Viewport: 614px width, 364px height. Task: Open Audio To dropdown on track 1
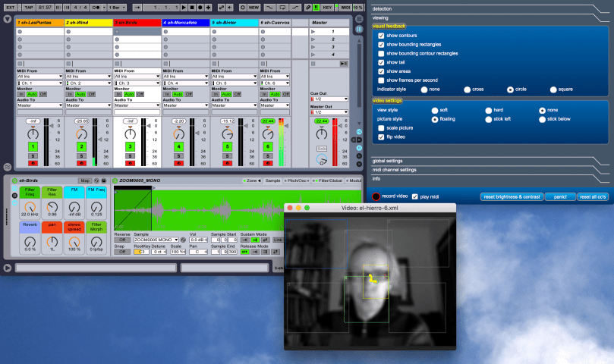tap(39, 105)
